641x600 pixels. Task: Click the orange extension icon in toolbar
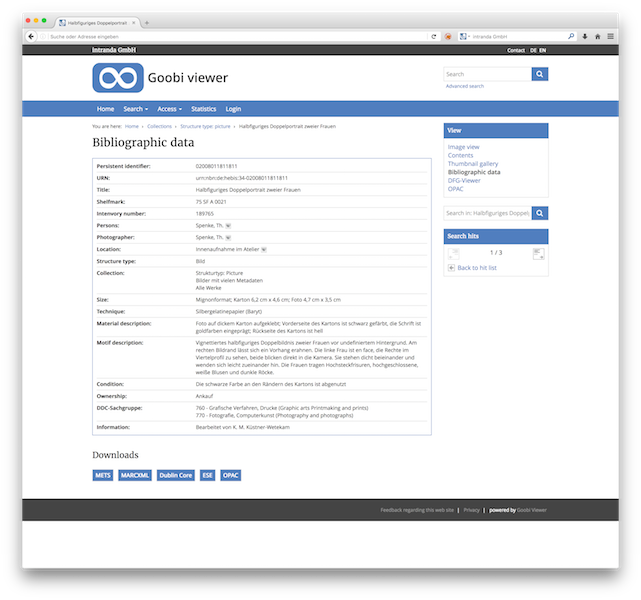point(448,36)
